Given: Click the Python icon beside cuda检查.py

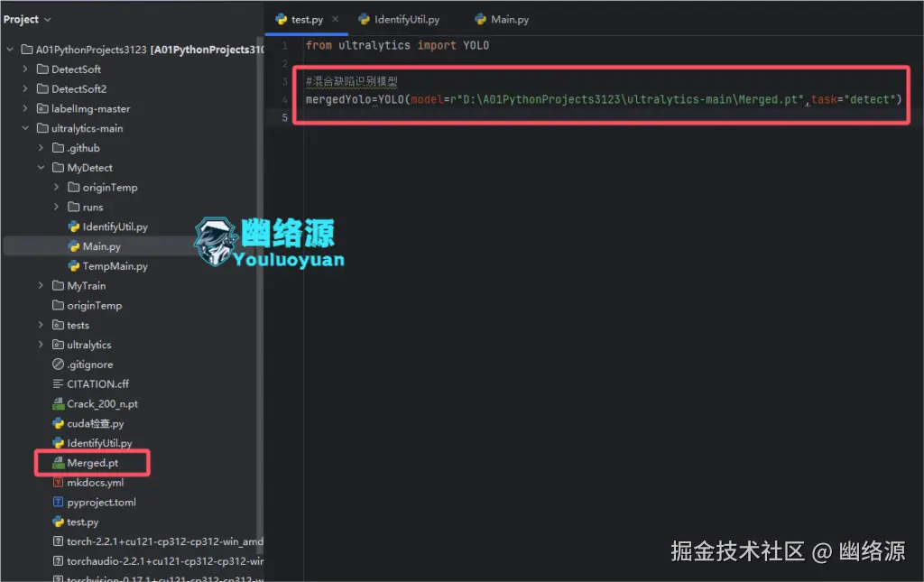Looking at the screenshot, I should (x=59, y=422).
